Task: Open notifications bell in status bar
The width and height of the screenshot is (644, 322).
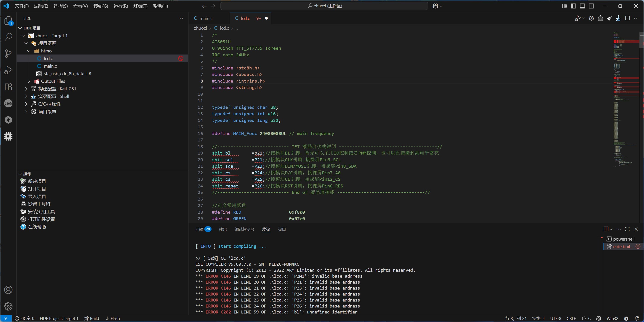Action: click(637, 319)
